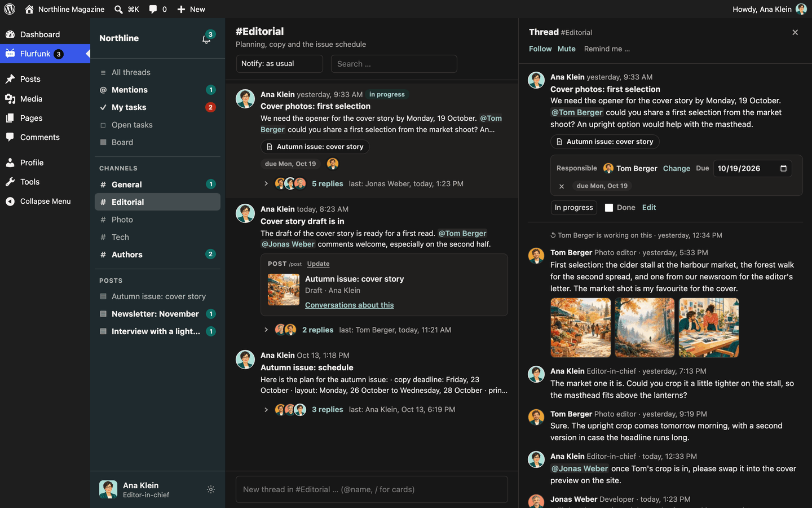Viewport: 812px width, 508px height.
Task: Open the forest walk photo thumbnail
Action: click(x=645, y=328)
